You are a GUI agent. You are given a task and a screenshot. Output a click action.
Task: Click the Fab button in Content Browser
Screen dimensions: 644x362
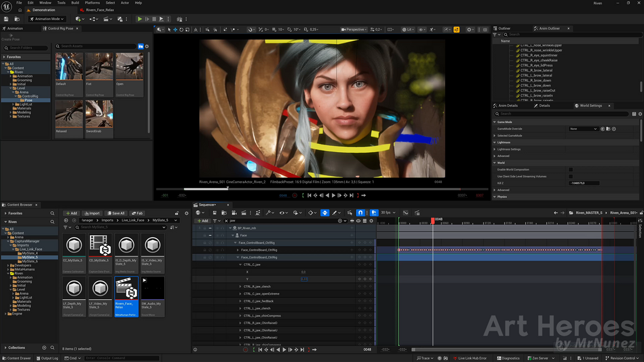[x=138, y=214]
